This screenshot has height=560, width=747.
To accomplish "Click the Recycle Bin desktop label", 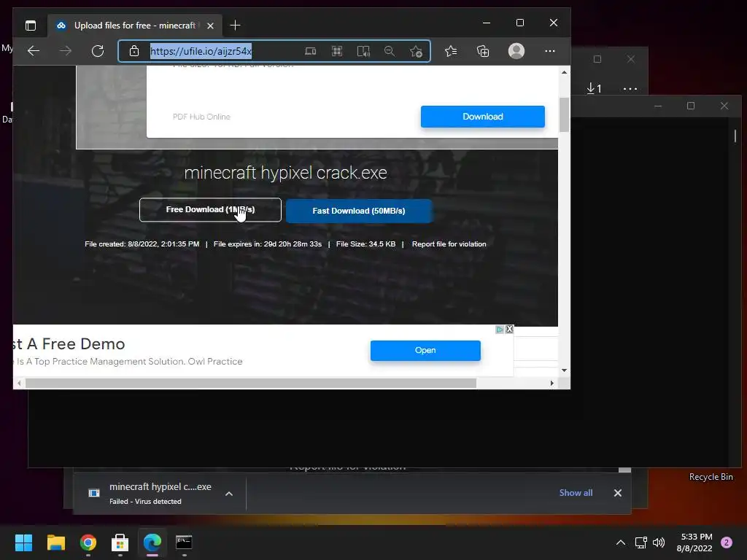I will coord(711,477).
